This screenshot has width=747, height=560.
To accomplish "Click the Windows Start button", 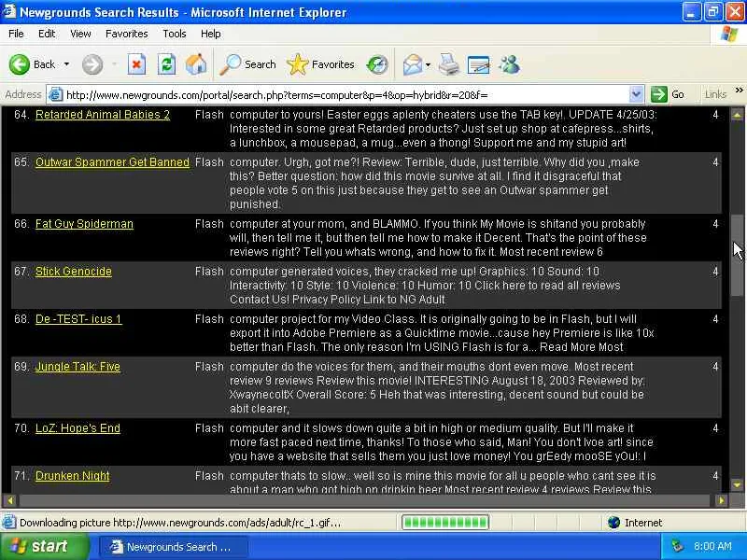I will click(x=45, y=546).
